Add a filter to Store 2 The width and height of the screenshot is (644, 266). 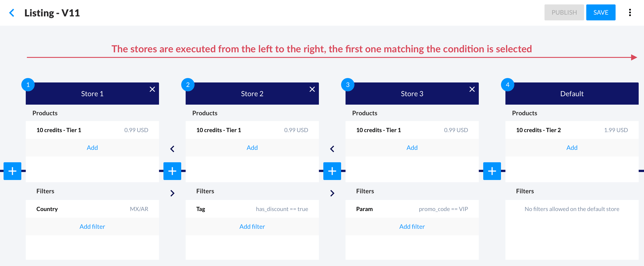pos(252,227)
